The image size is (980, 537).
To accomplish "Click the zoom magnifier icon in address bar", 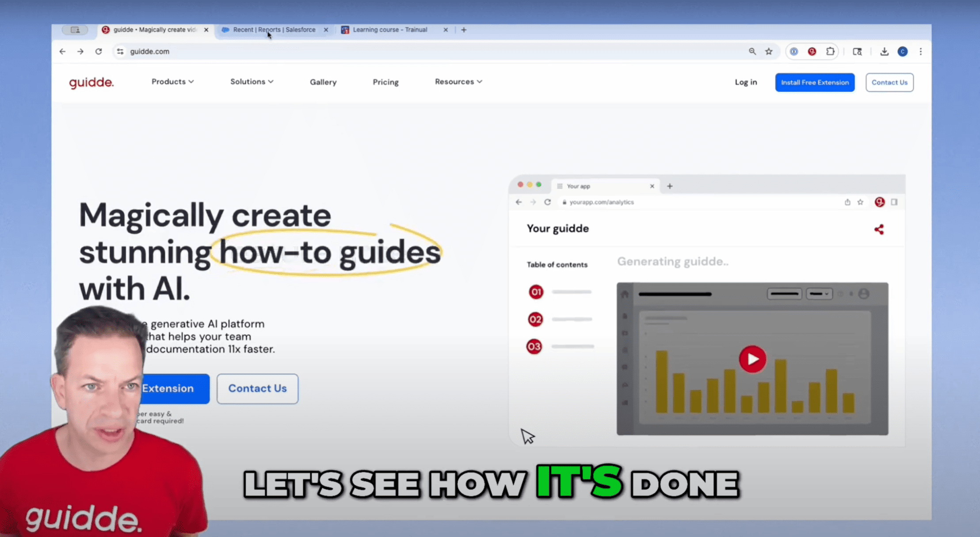I will [x=752, y=51].
